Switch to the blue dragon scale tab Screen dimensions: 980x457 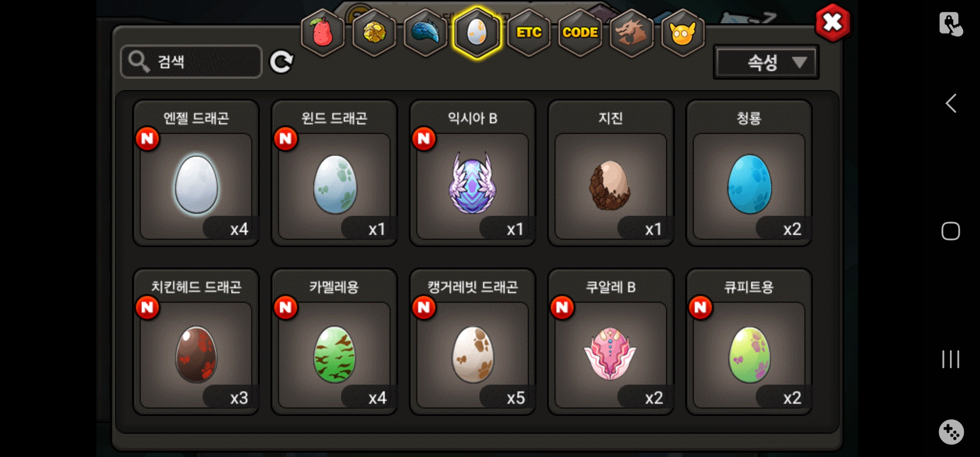tap(426, 33)
